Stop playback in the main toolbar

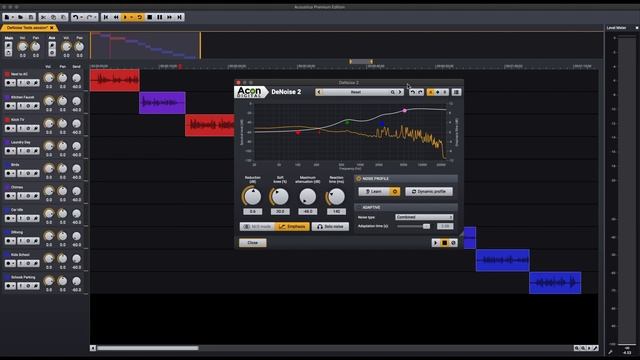tap(150, 17)
